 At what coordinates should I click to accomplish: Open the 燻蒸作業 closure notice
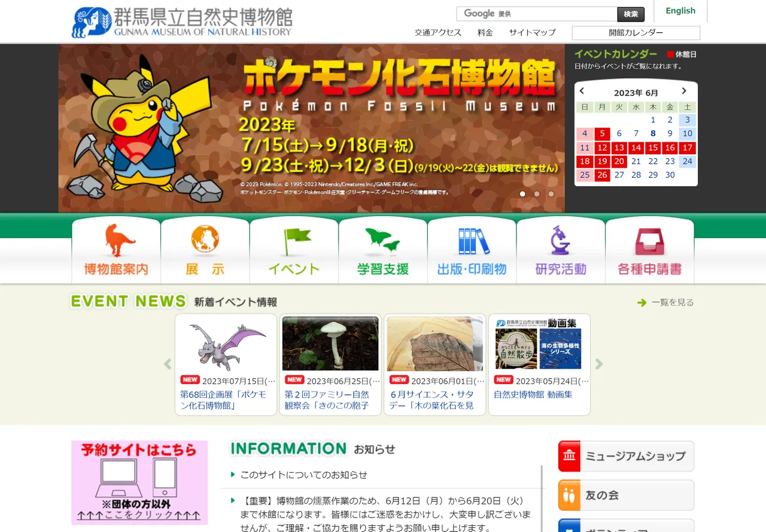click(x=386, y=514)
